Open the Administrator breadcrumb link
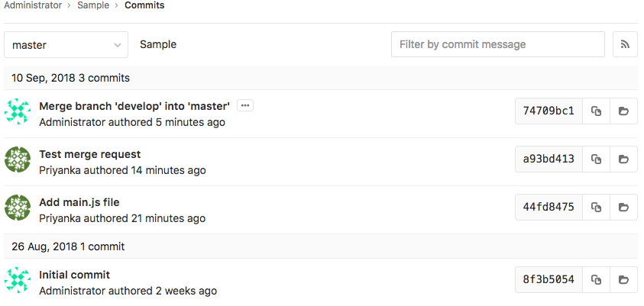Image resolution: width=644 pixels, height=306 pixels. pyautogui.click(x=33, y=6)
